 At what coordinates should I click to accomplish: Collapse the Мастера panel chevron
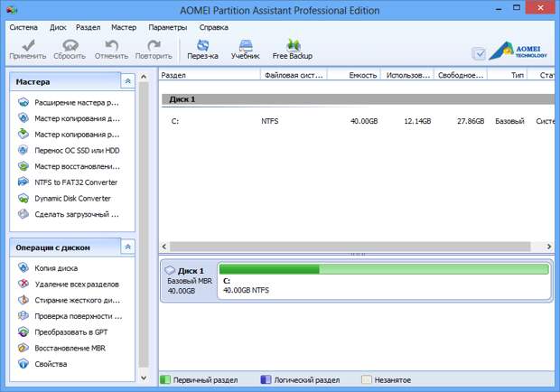coord(128,82)
